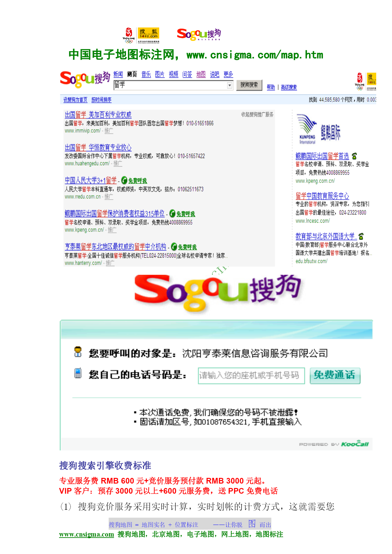Click 推广 link after www.hanterry.com
Screen dimensions: 392x554
click(x=110, y=263)
